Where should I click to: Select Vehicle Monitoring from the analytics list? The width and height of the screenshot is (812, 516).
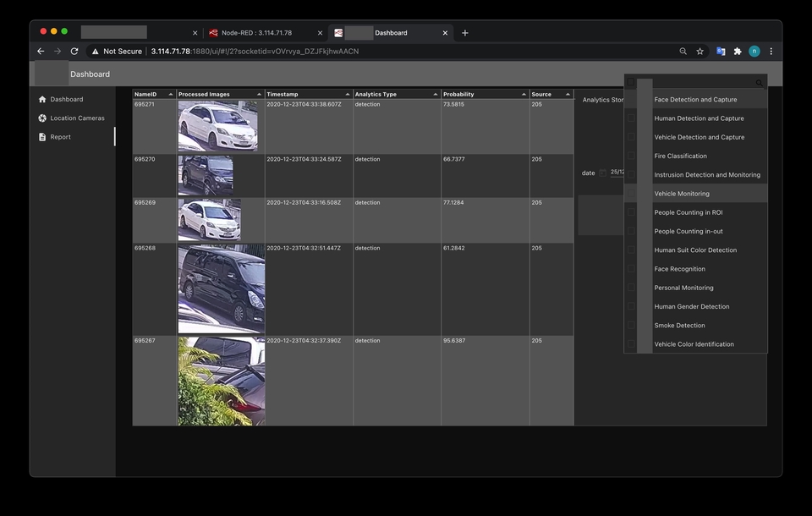pyautogui.click(x=682, y=194)
